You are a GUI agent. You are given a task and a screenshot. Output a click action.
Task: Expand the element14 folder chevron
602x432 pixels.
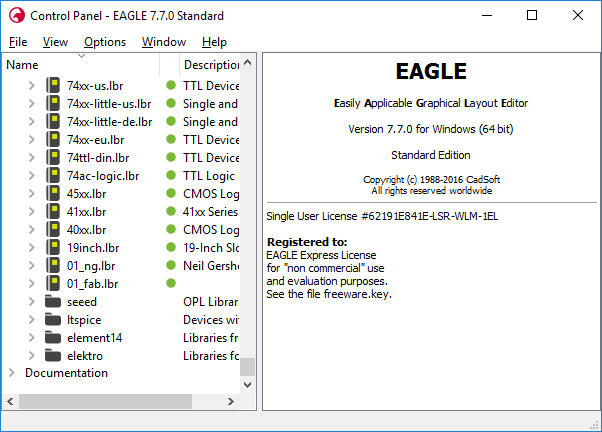point(32,338)
